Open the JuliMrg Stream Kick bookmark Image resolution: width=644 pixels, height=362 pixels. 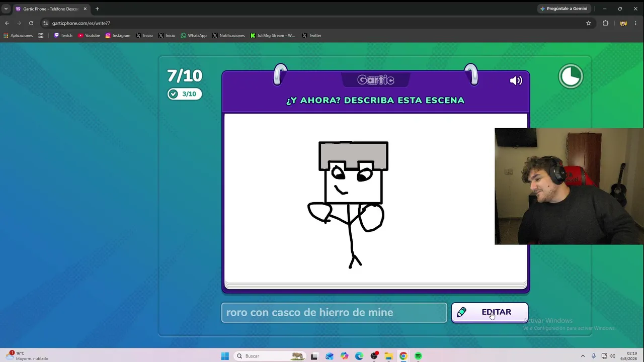tap(273, 36)
